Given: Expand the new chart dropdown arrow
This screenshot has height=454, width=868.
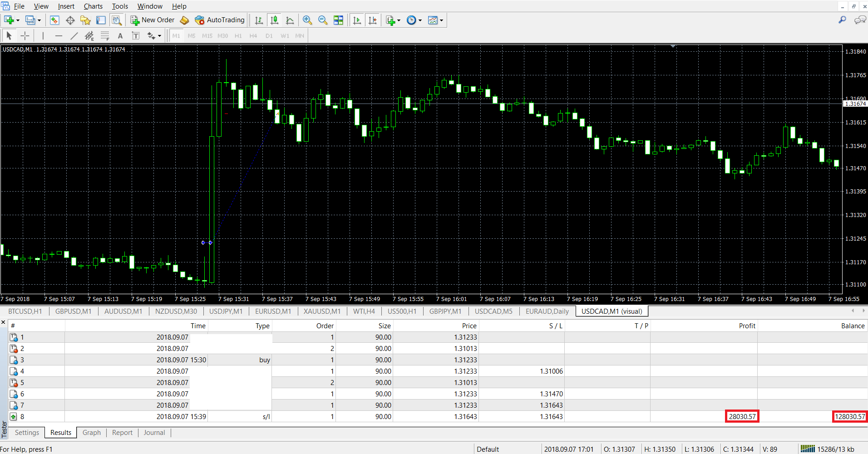Looking at the screenshot, I should (18, 20).
